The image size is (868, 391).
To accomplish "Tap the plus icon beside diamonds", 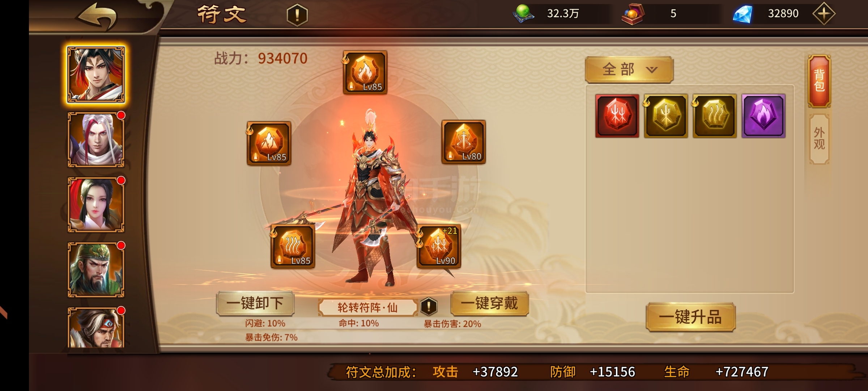I will coord(824,14).
